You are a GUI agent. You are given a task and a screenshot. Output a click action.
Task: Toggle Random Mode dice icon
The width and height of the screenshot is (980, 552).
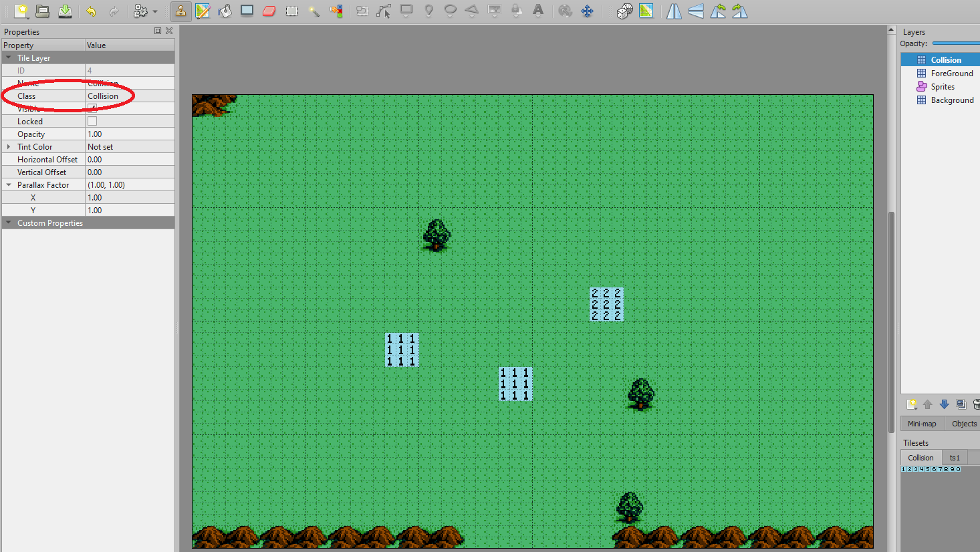coord(624,11)
